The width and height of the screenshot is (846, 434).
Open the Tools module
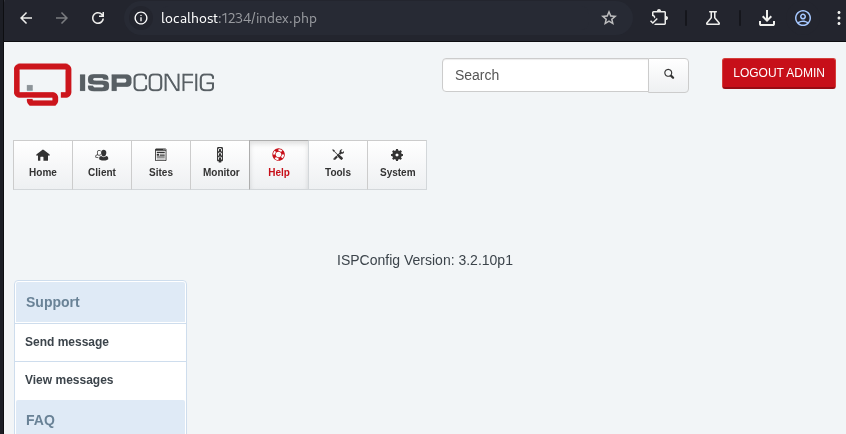[338, 164]
